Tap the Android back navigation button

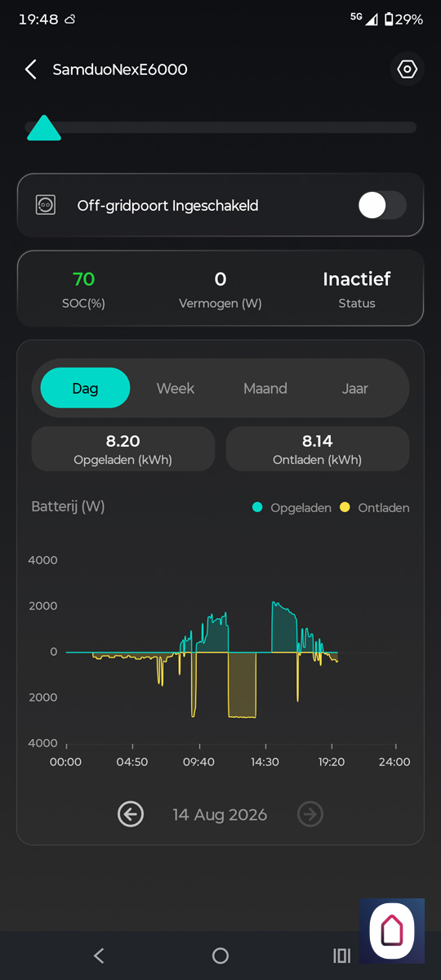click(x=99, y=955)
